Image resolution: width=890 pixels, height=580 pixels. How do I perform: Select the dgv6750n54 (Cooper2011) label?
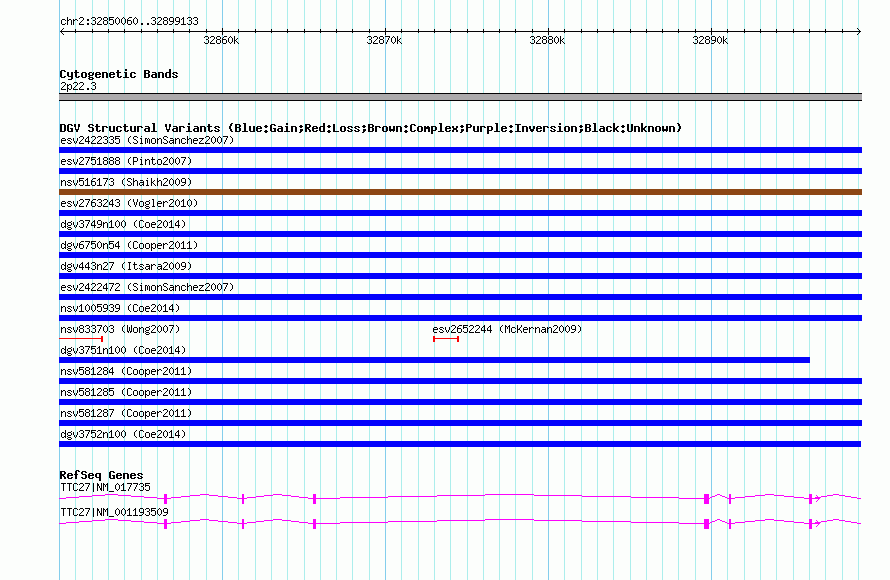[x=129, y=245]
